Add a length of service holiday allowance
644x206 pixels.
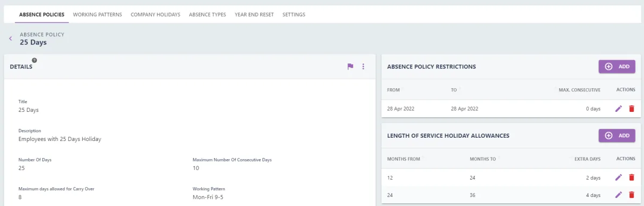(x=617, y=136)
